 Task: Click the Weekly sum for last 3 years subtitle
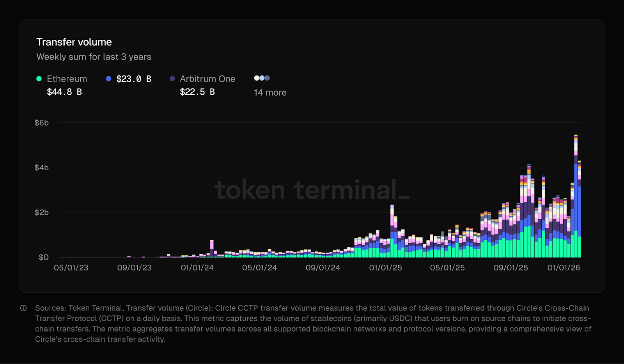click(94, 57)
